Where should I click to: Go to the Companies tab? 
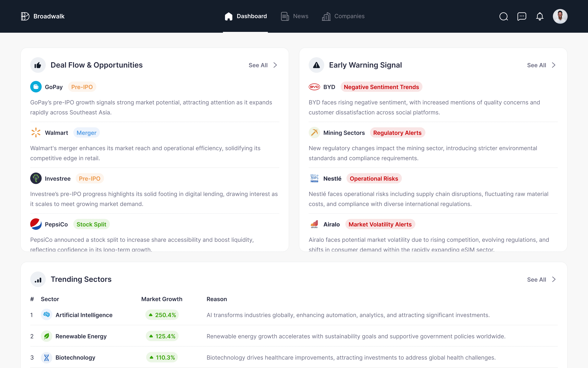click(x=343, y=16)
